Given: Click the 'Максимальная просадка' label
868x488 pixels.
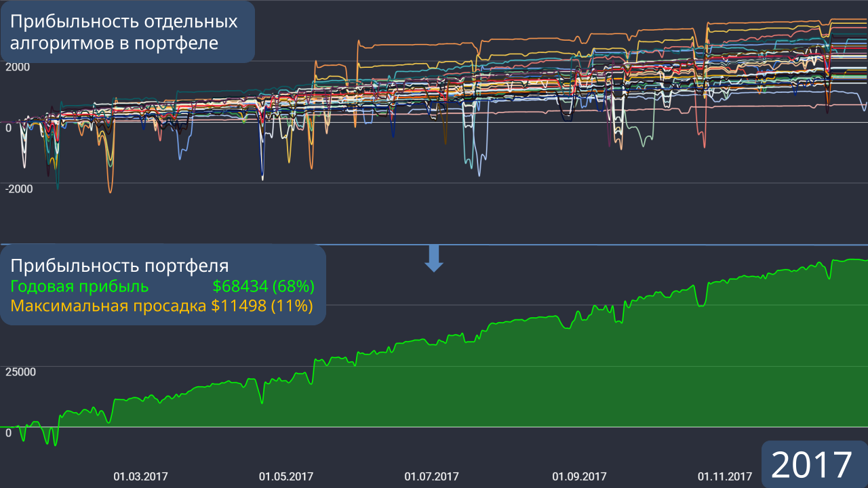Looking at the screenshot, I should (108, 306).
